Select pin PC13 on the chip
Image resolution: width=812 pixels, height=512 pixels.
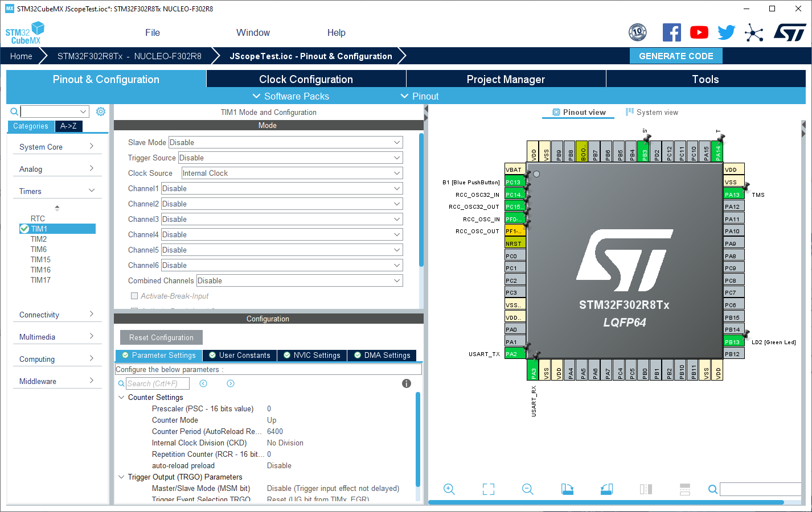[515, 182]
